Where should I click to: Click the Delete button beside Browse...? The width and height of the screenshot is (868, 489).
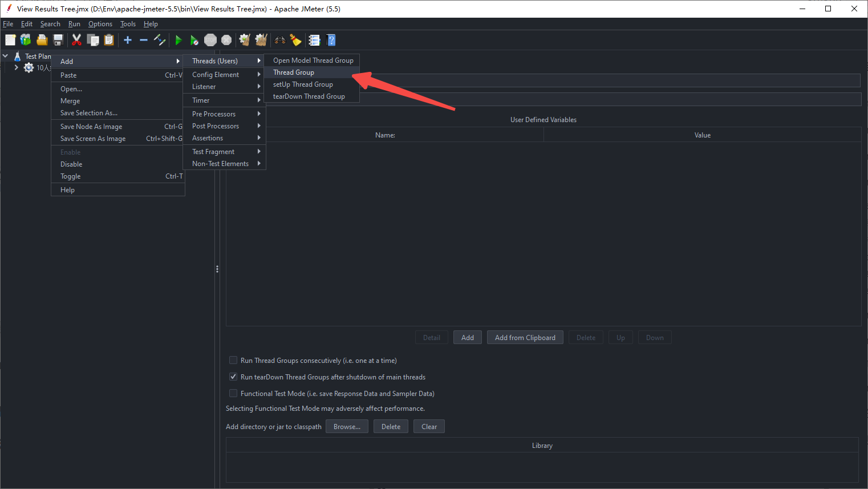pyautogui.click(x=391, y=427)
